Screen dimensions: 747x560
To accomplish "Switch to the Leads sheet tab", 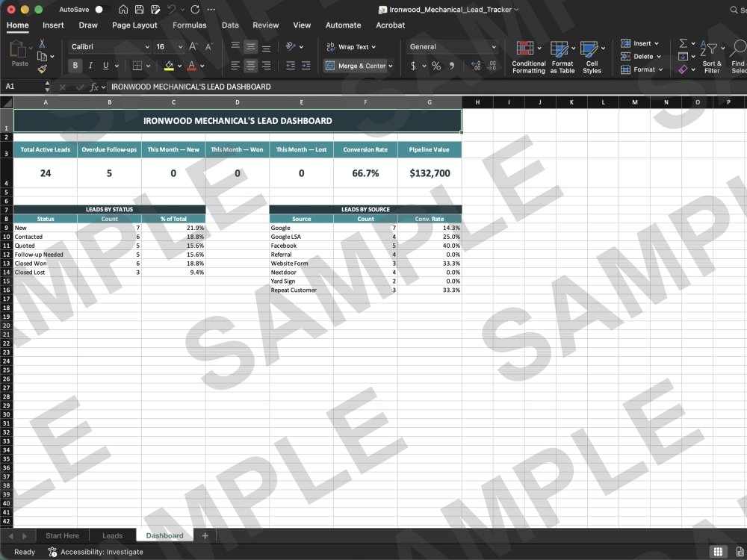I will 113,535.
